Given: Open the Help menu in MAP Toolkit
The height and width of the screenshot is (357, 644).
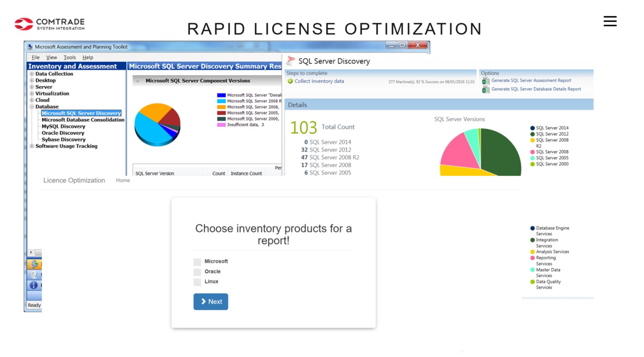Looking at the screenshot, I should pos(88,58).
